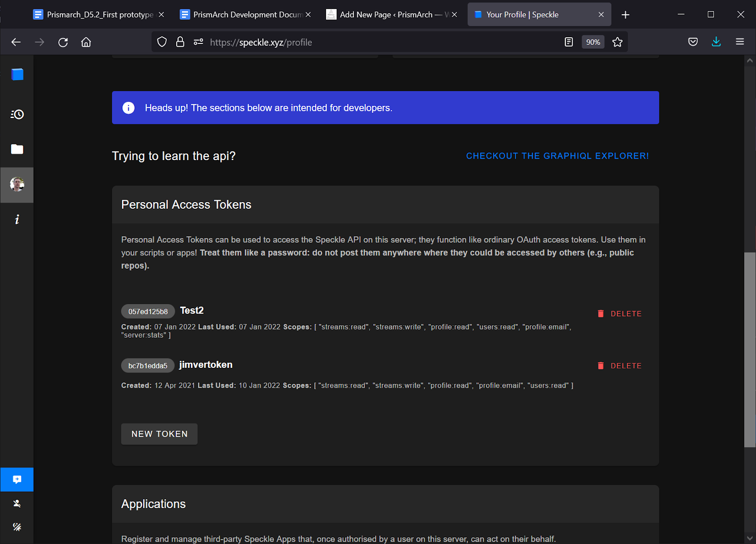Image resolution: width=756 pixels, height=544 pixels.
Task: Open a new browser tab with plus
Action: pyautogui.click(x=626, y=15)
